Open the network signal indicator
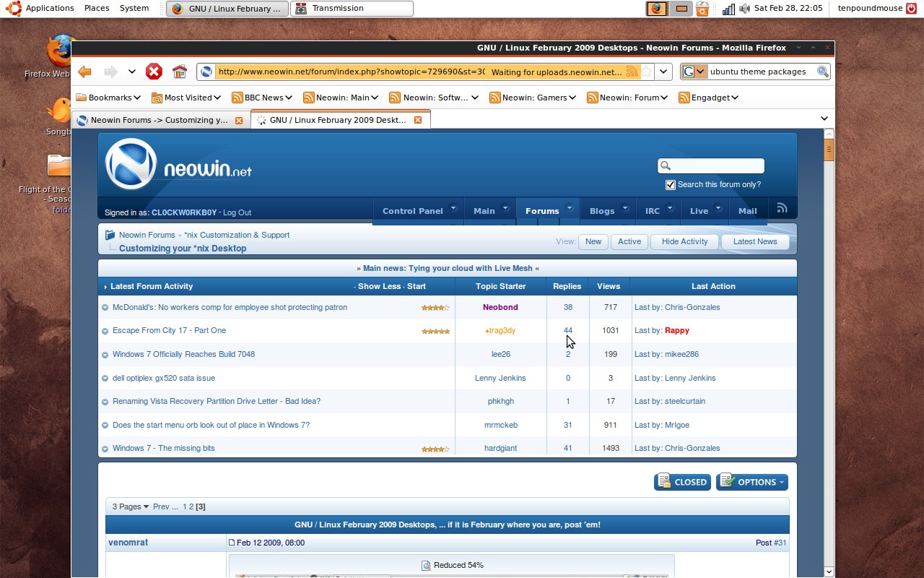The image size is (924, 578). pyautogui.click(x=728, y=9)
